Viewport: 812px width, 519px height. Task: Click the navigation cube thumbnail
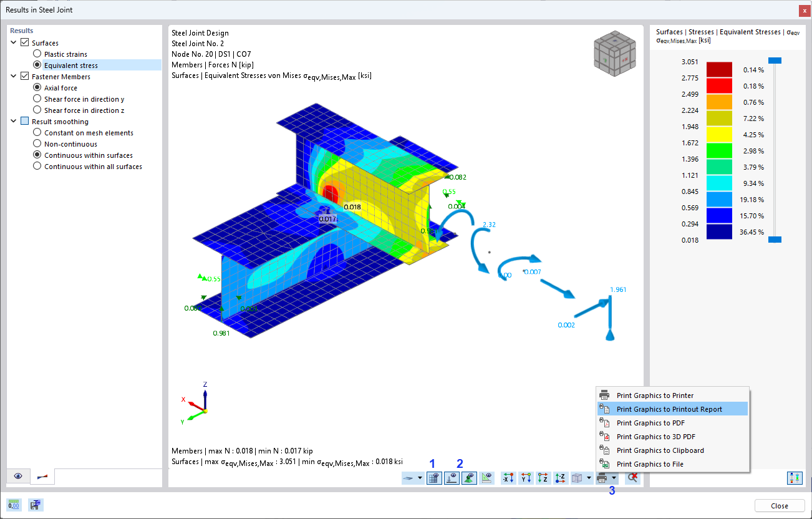(615, 54)
